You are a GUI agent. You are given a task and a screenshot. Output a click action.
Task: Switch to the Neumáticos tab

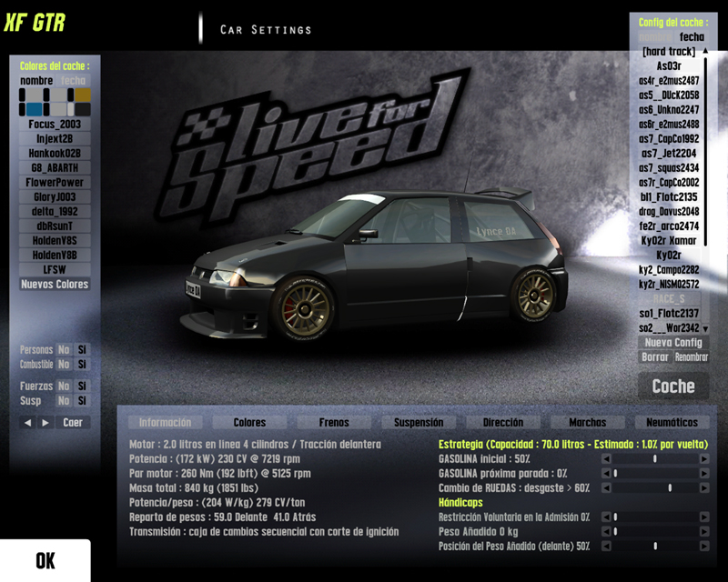point(672,423)
